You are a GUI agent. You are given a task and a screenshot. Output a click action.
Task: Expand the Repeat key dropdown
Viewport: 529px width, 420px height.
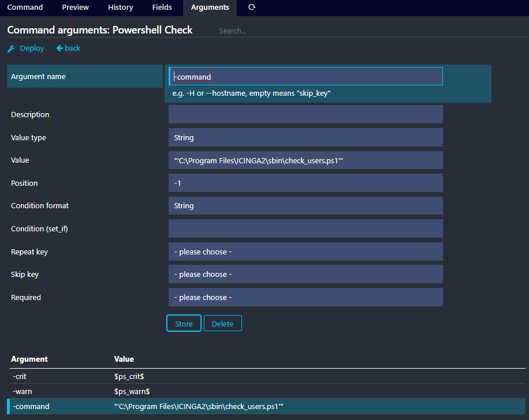[x=306, y=252]
